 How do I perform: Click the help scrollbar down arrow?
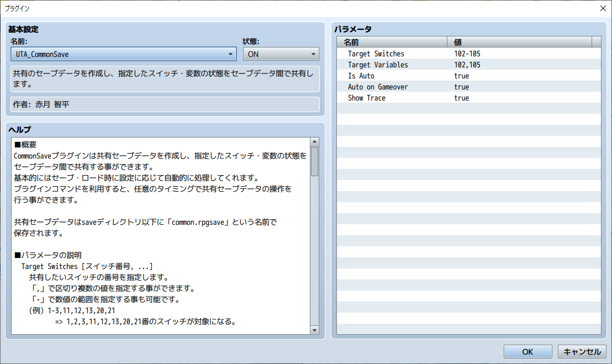click(x=315, y=330)
